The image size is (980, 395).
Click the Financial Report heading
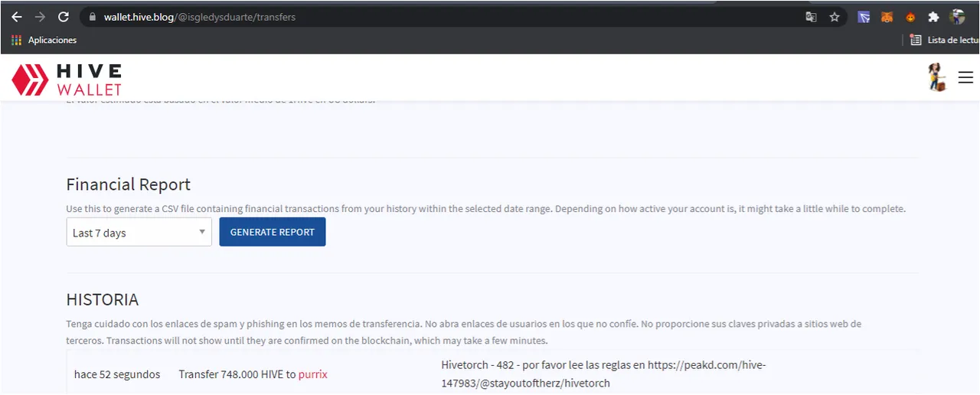[129, 184]
